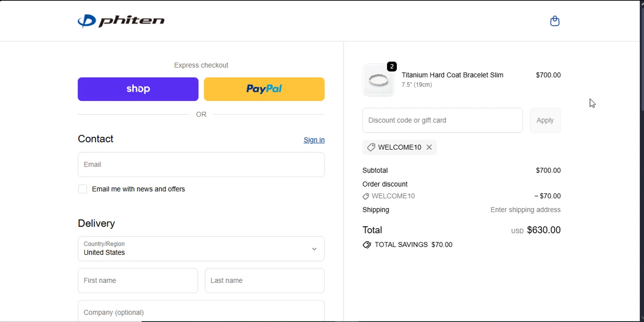The height and width of the screenshot is (322, 644).
Task: Click the Apply discount button
Action: tap(545, 120)
